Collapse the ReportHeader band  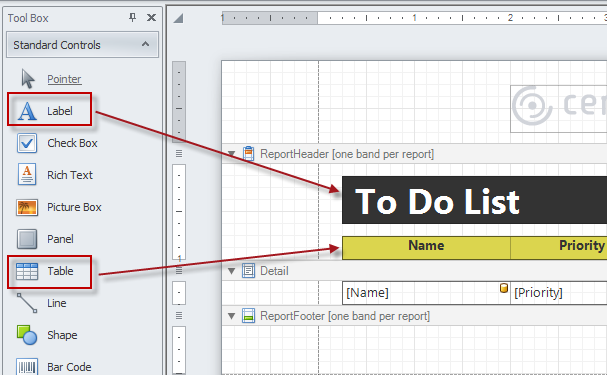click(231, 154)
